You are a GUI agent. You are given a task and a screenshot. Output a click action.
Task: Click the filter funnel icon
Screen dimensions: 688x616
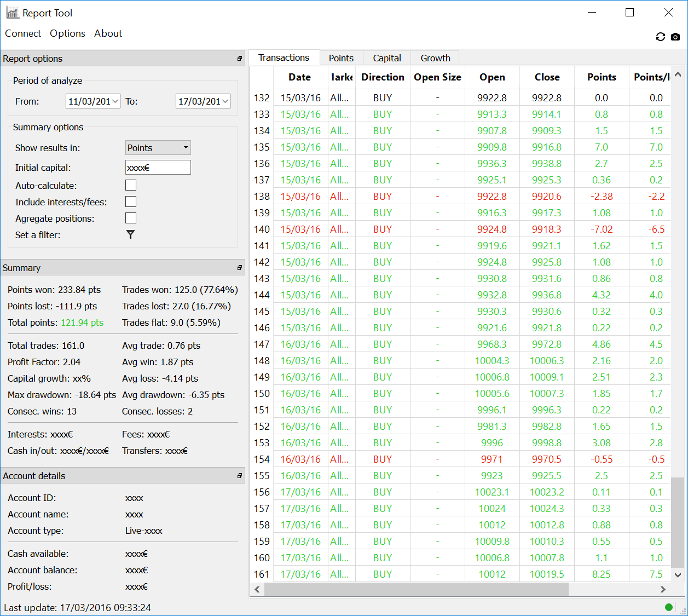pos(130,234)
